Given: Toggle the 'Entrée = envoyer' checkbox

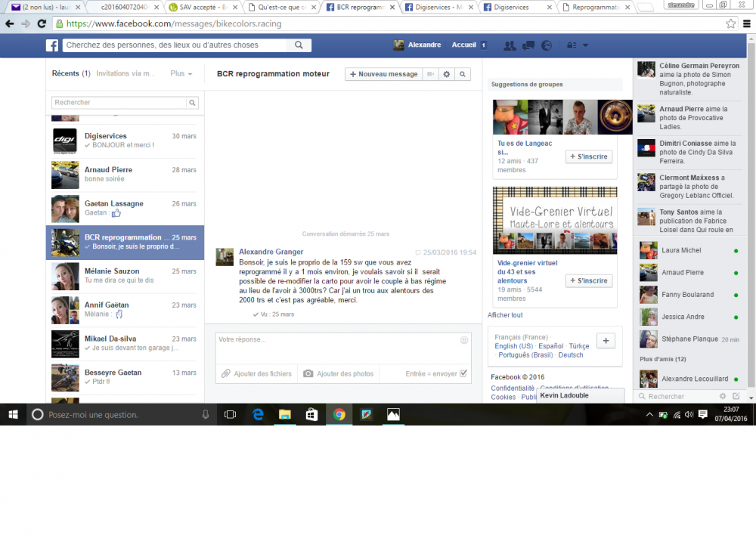Looking at the screenshot, I should (x=463, y=373).
